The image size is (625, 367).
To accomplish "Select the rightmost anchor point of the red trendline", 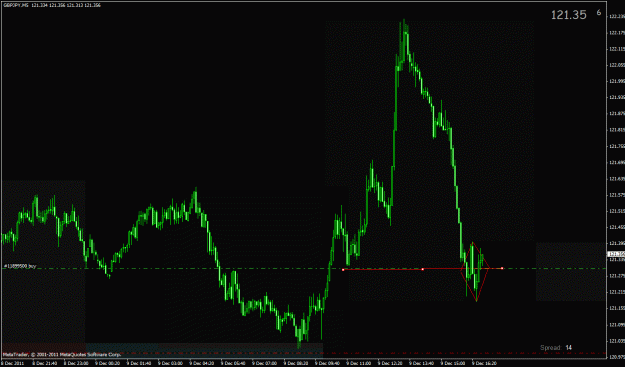I will point(502,268).
